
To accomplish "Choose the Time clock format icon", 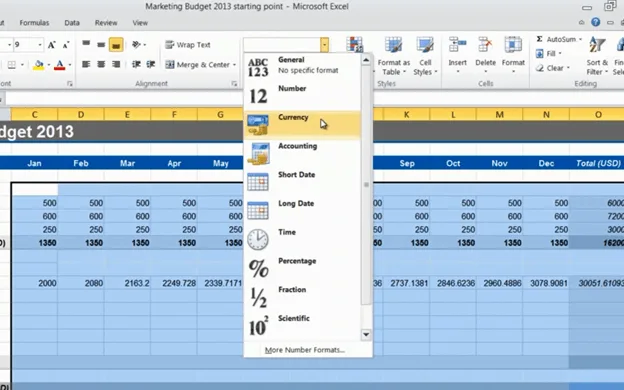I will click(x=258, y=239).
